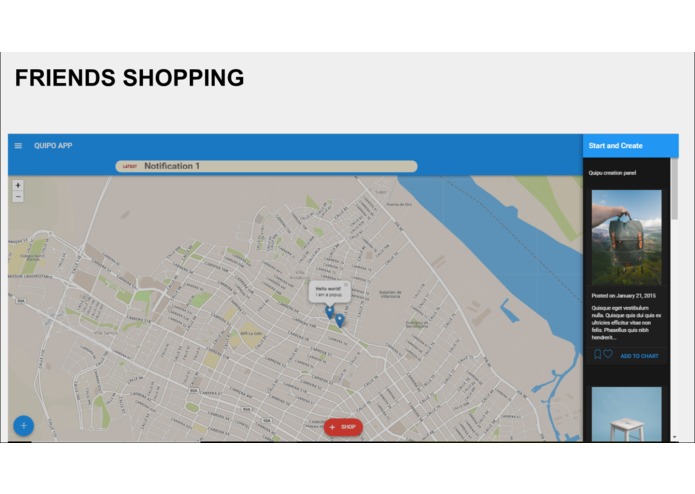Click the FRIENDS SHOPPING heading

[129, 78]
